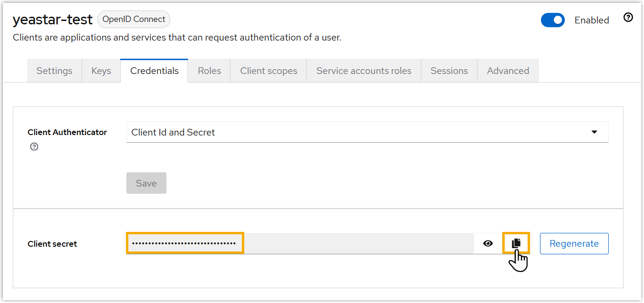Click the yeastar-test client heading
644x303 pixels.
[x=52, y=20]
